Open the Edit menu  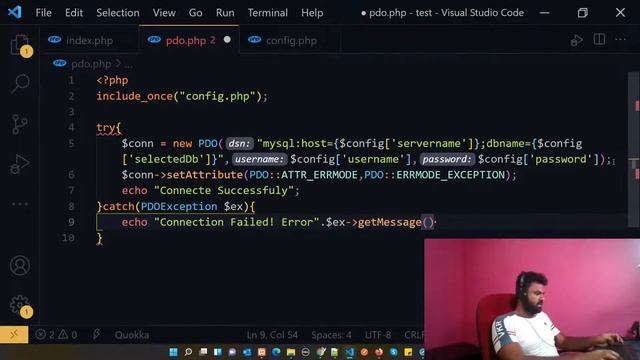pyautogui.click(x=74, y=13)
